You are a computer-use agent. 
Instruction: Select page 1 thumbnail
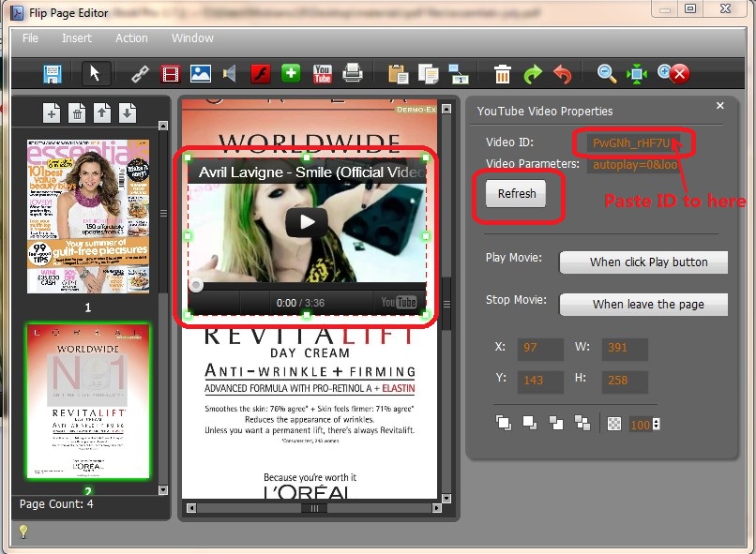(x=88, y=217)
